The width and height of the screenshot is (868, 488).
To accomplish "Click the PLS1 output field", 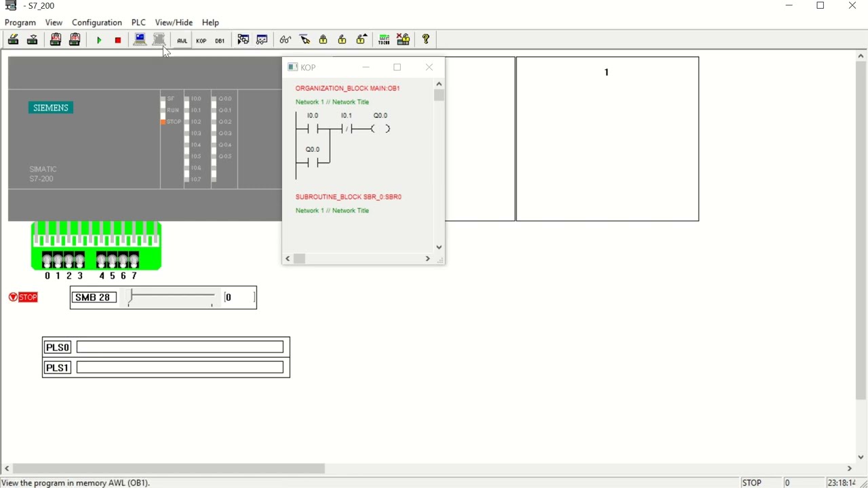I will point(180,367).
